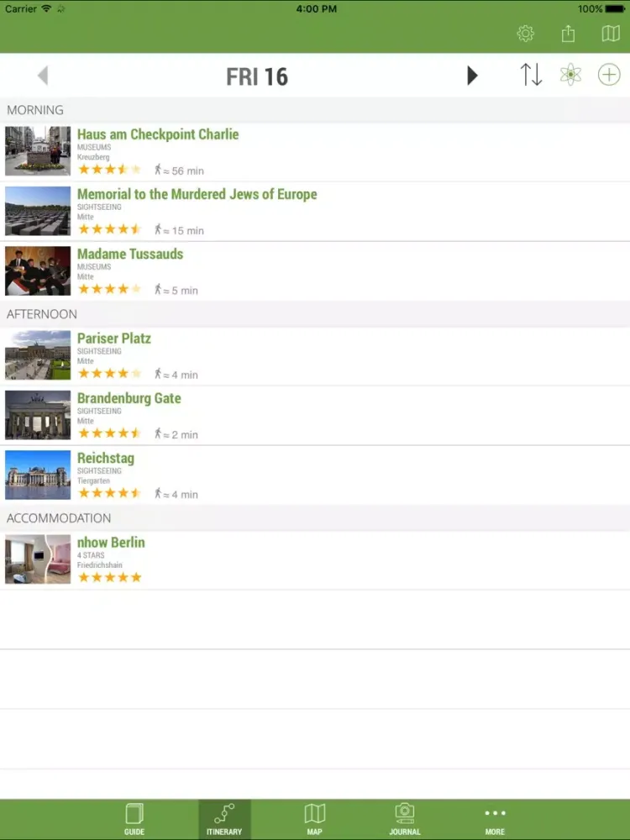Select 'Memorial to the Murdered Jews of Europe'
This screenshot has width=630, height=840.
tap(197, 194)
